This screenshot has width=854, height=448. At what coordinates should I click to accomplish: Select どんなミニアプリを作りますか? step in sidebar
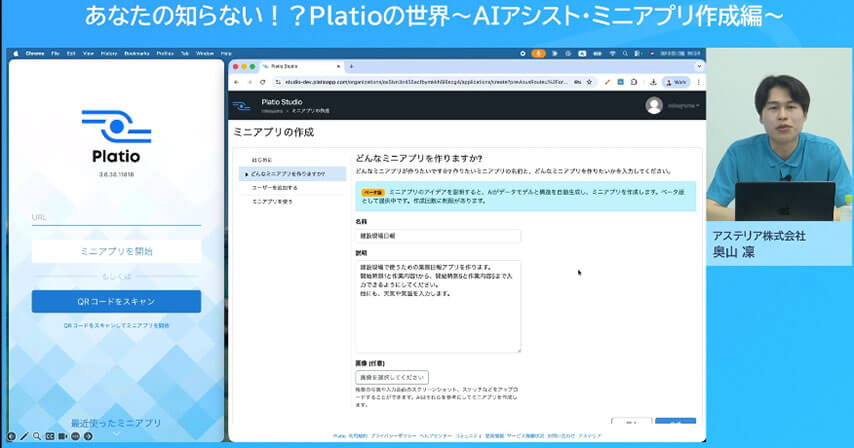click(x=292, y=174)
